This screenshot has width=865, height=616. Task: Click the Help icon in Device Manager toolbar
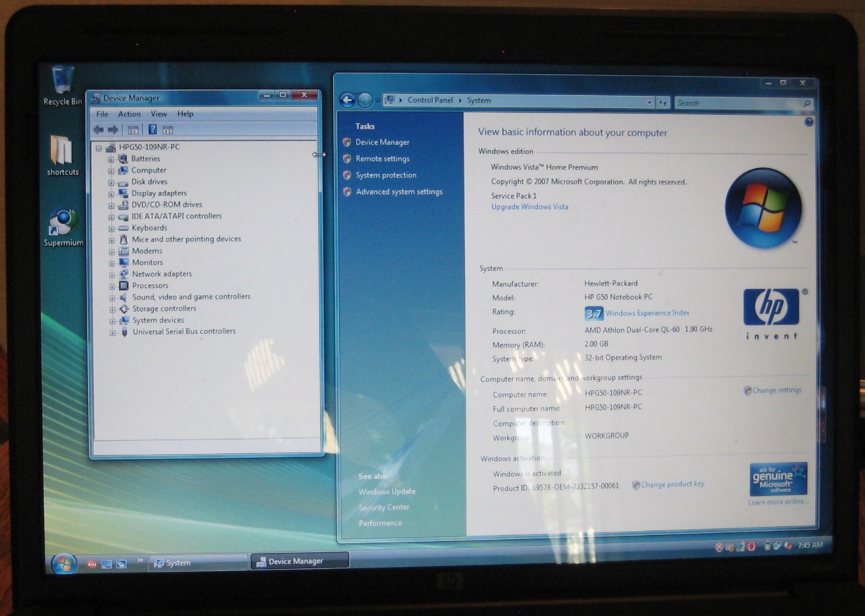(x=152, y=130)
